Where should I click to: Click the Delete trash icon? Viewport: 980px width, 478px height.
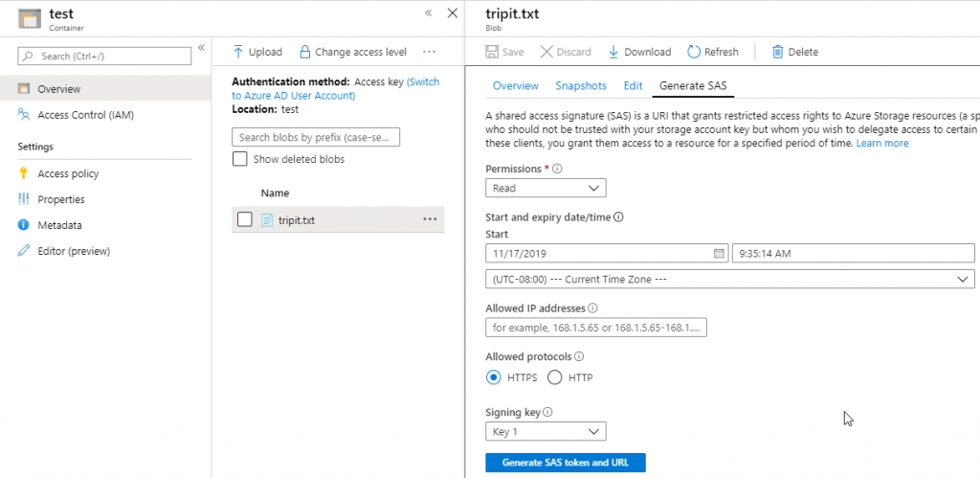777,52
